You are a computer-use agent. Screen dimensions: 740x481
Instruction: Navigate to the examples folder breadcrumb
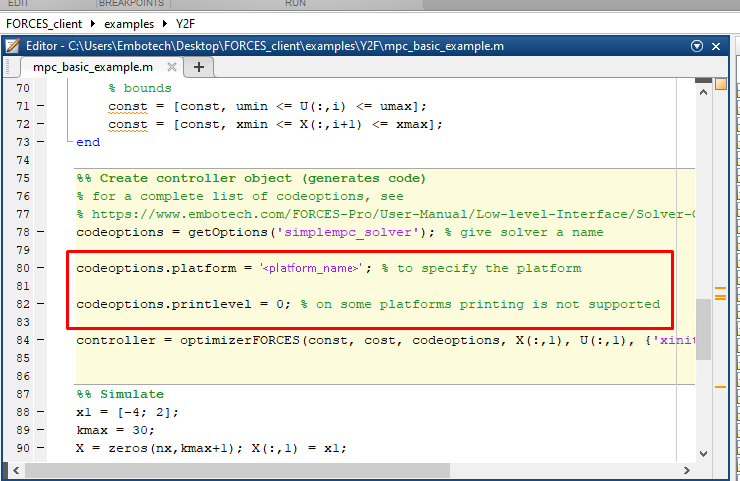130,21
